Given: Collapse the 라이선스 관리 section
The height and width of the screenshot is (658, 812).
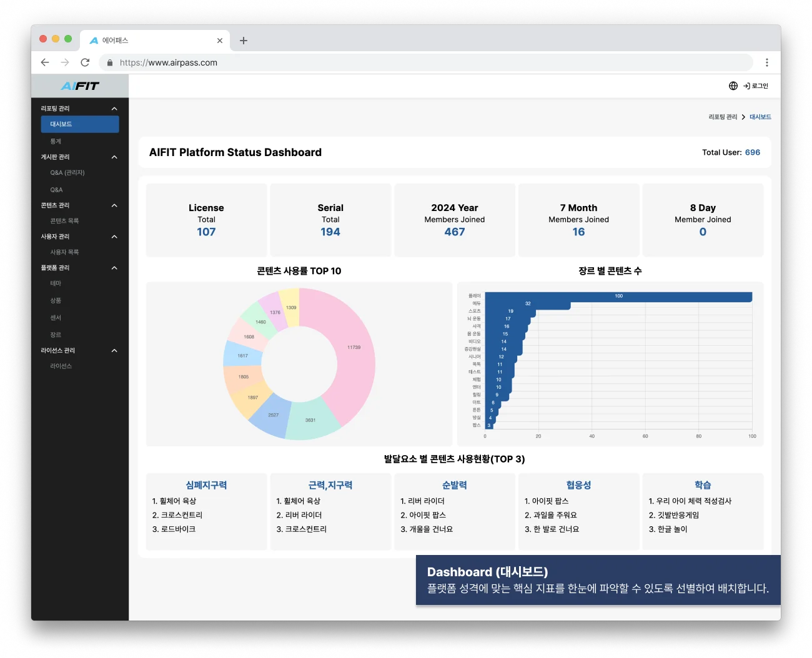Looking at the screenshot, I should tap(114, 351).
